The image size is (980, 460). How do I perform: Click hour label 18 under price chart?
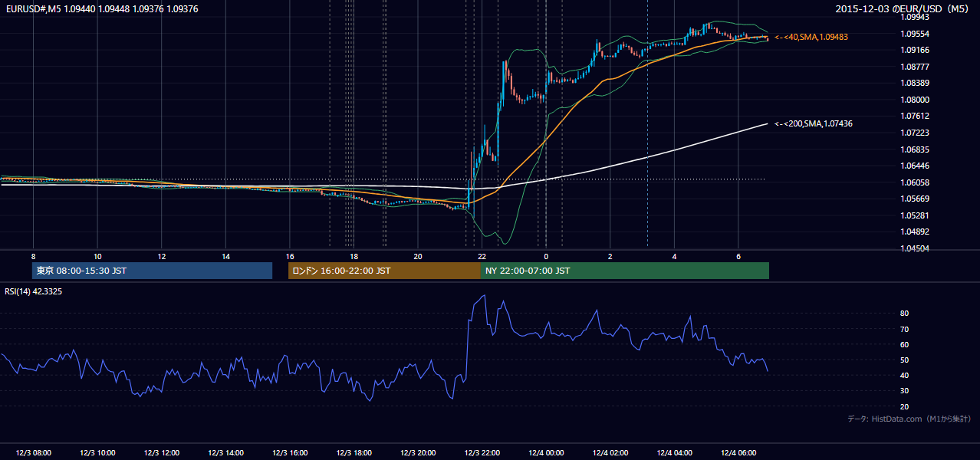pyautogui.click(x=354, y=256)
